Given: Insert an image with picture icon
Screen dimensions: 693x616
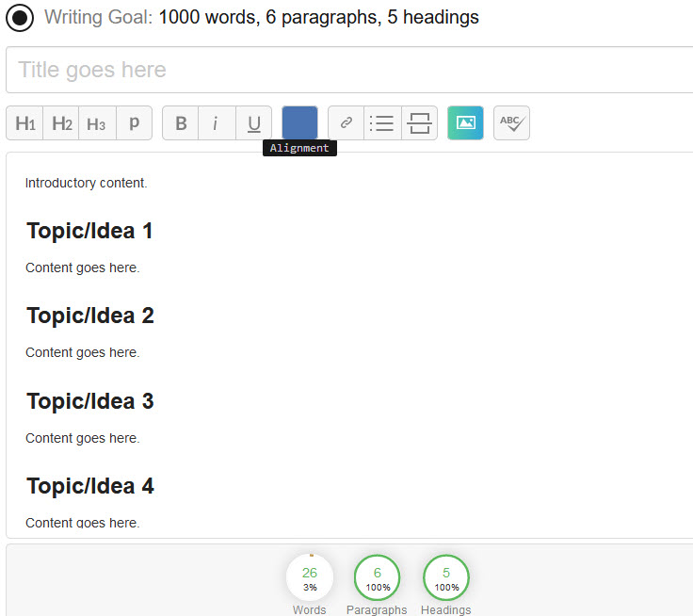Looking at the screenshot, I should (465, 123).
